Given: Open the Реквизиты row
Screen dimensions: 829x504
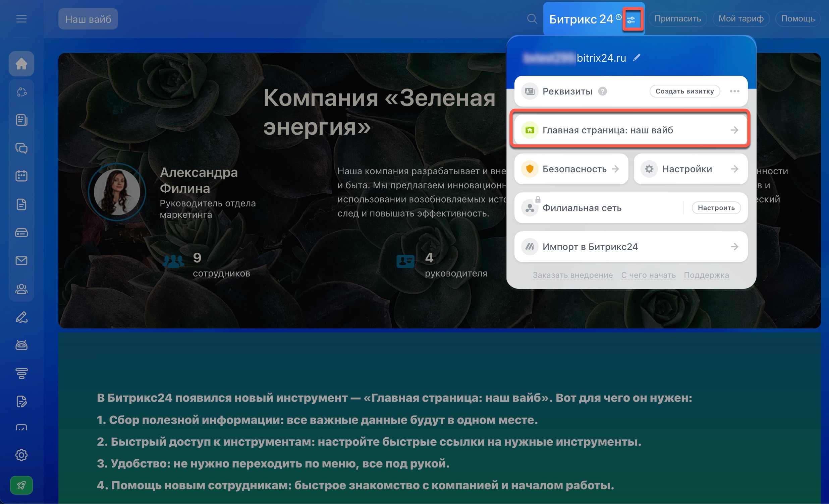Looking at the screenshot, I should [631, 91].
